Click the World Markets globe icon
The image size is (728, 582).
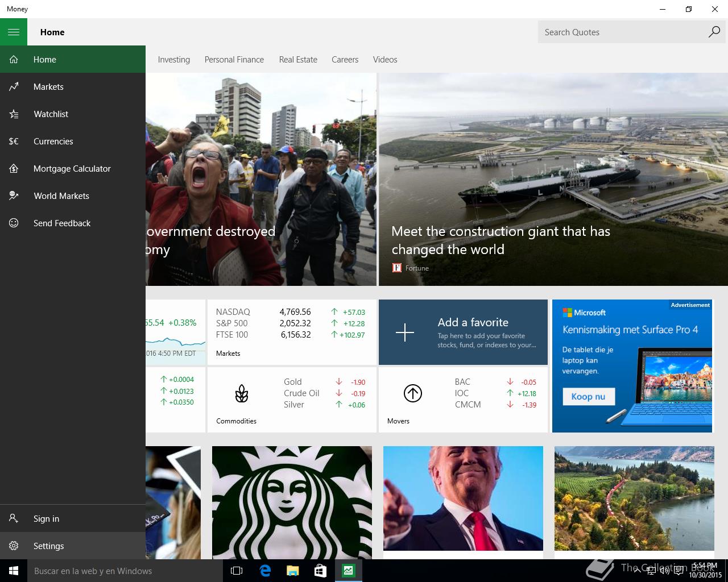[x=14, y=196]
